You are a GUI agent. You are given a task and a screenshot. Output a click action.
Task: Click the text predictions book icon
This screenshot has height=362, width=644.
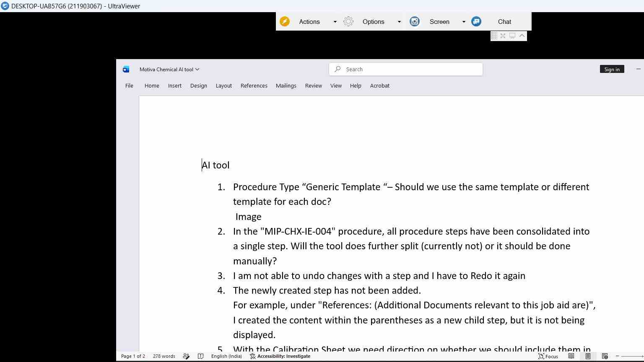tap(201, 356)
